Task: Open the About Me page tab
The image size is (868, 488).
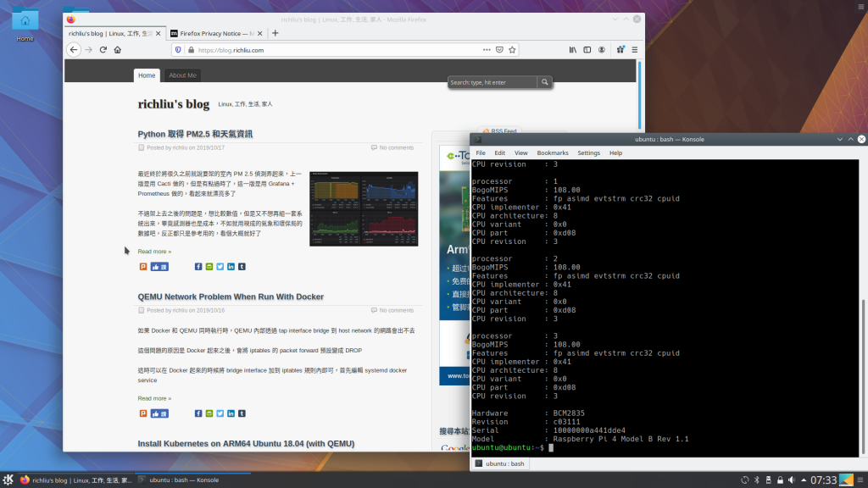Action: pos(183,75)
